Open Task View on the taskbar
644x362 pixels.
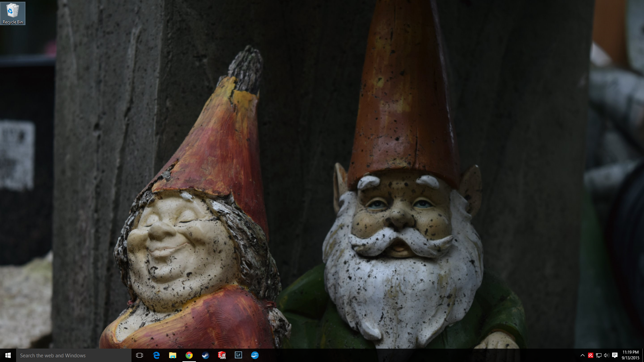(x=140, y=355)
